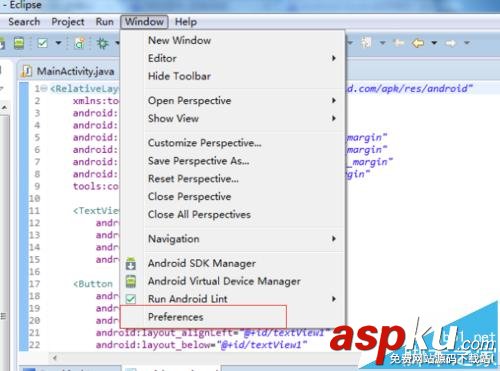Click the horizontal scrollbar left arrow
500x371 pixels.
click(x=54, y=358)
